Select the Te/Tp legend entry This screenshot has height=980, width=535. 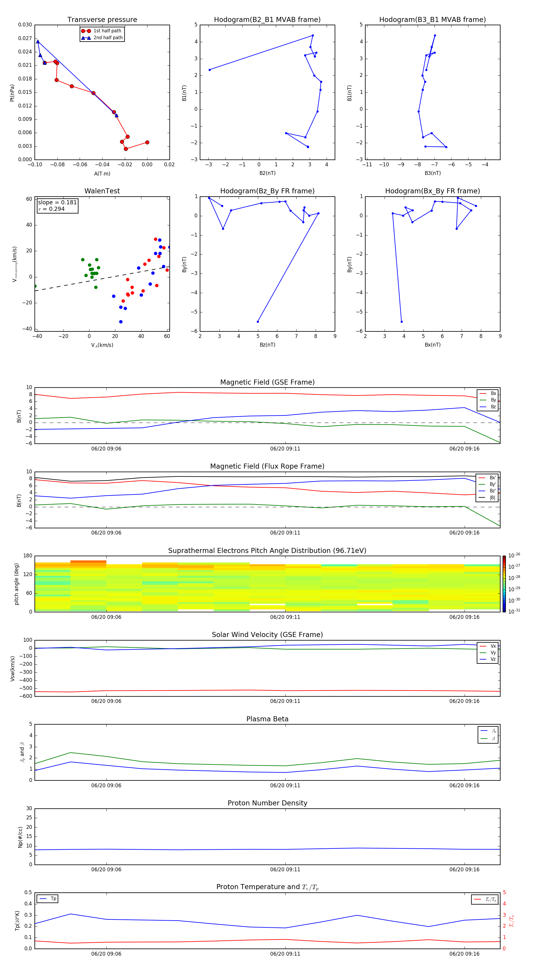485,899
